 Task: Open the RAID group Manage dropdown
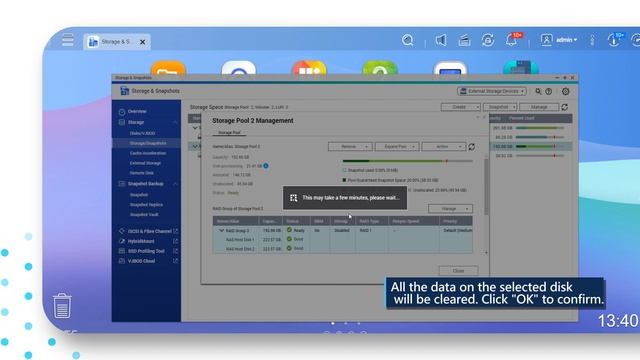450,209
